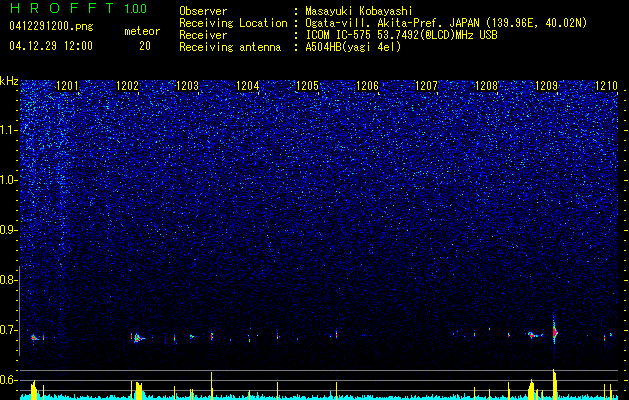Click the kHz axis unit label
This screenshot has height=400, width=629.
tap(10, 81)
